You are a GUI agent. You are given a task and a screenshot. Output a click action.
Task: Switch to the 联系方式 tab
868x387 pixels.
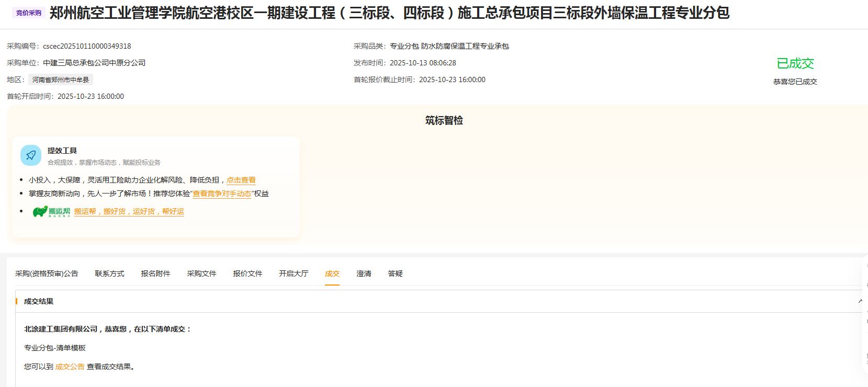pos(109,274)
